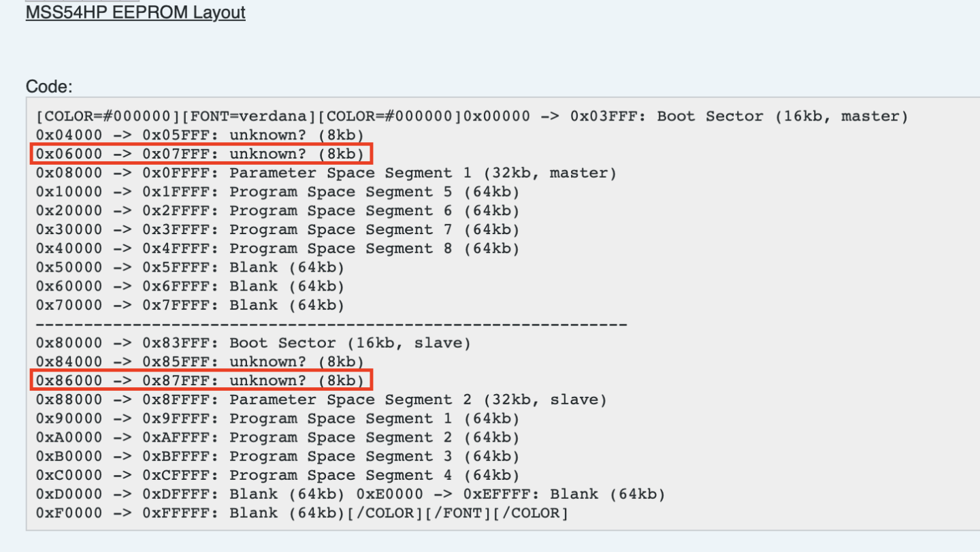Click the 0x04000 -> 0x05FFF unknown line
This screenshot has width=980, height=552.
(200, 135)
